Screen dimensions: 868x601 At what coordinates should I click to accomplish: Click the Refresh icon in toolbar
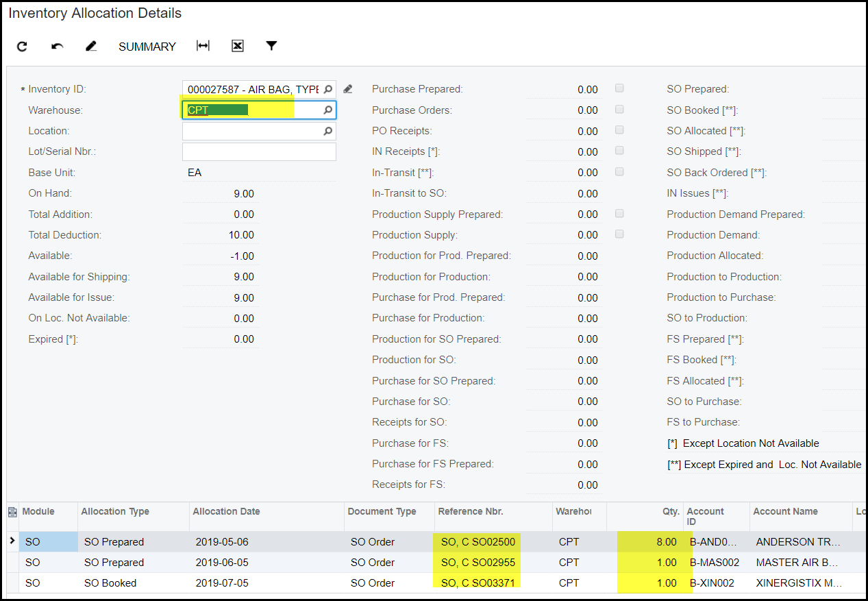coord(22,47)
